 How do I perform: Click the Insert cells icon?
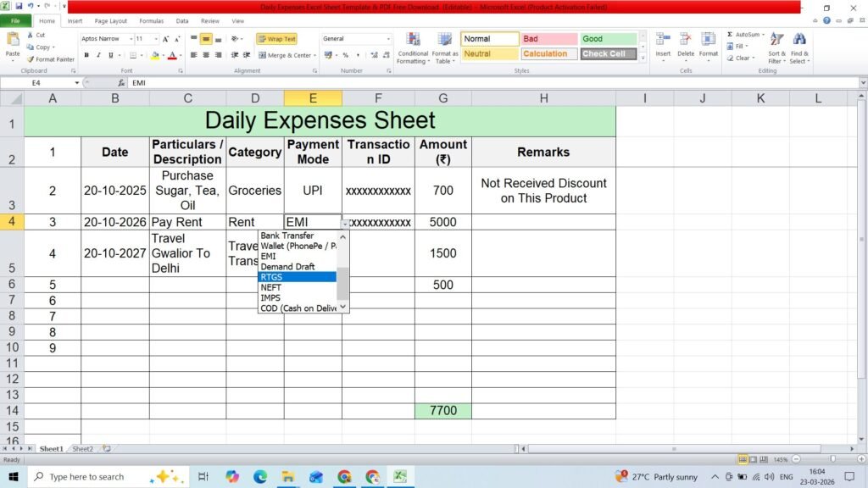click(x=663, y=40)
